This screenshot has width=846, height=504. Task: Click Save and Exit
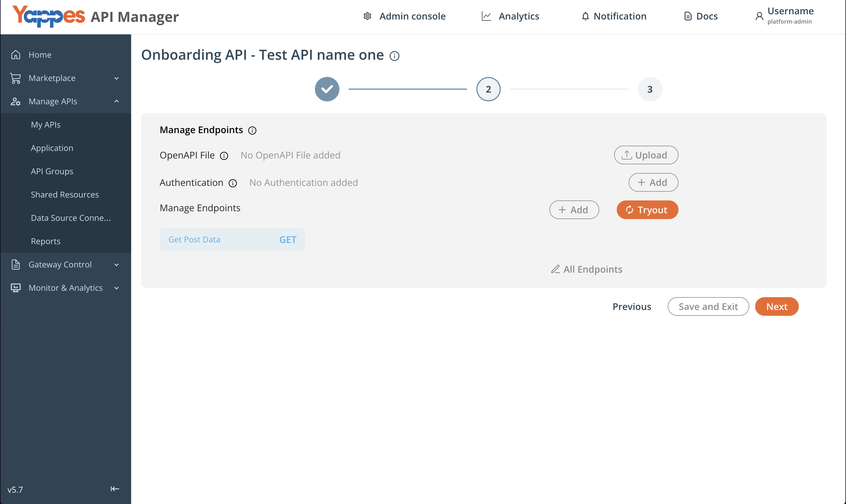[708, 306]
